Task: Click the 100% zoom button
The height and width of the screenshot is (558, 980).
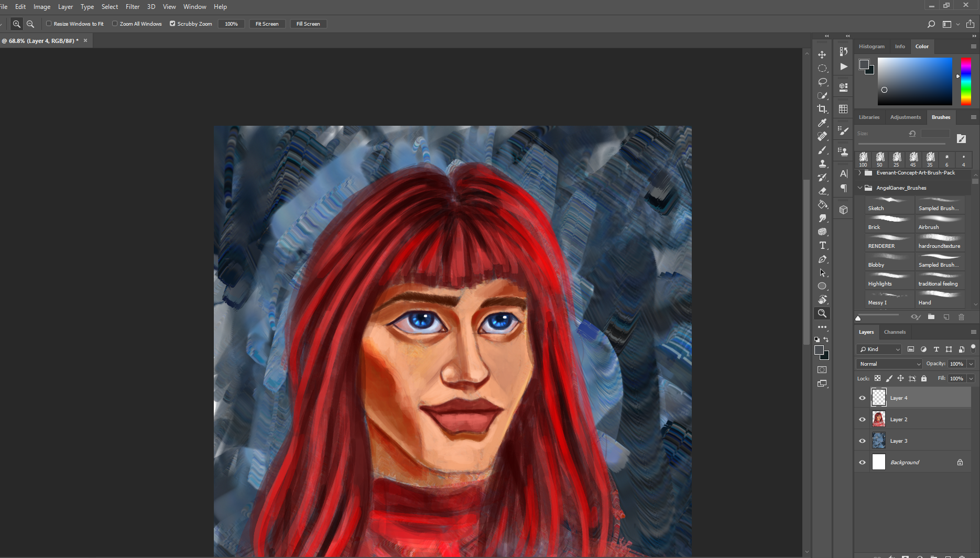Action: 231,24
